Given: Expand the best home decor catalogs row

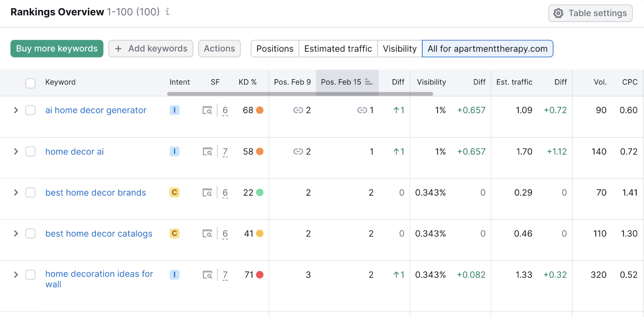Looking at the screenshot, I should 16,234.
